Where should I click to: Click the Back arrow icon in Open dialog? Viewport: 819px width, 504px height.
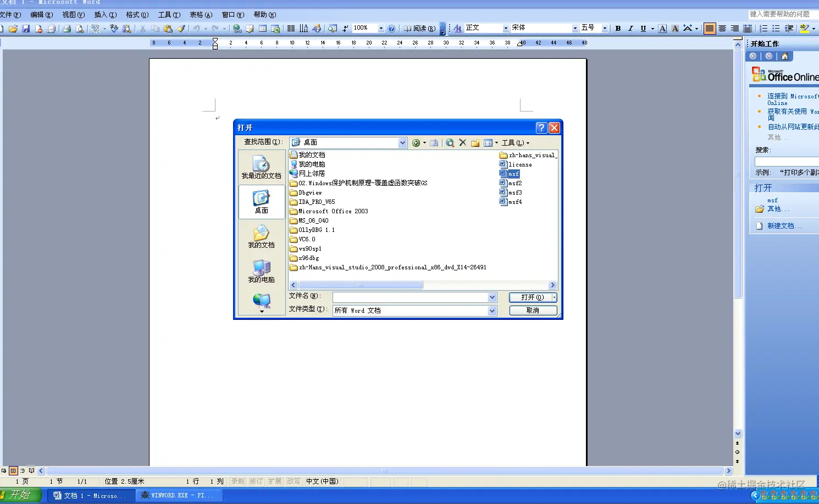coord(416,143)
